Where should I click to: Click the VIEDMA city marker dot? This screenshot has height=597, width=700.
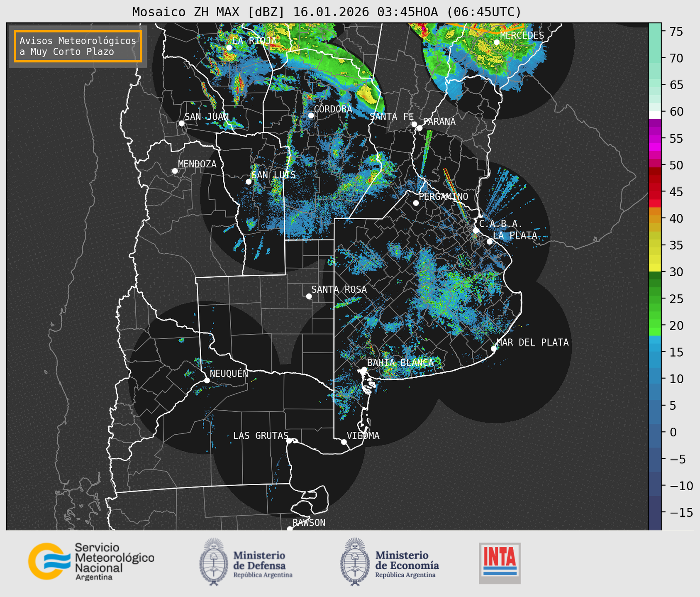pos(344,442)
